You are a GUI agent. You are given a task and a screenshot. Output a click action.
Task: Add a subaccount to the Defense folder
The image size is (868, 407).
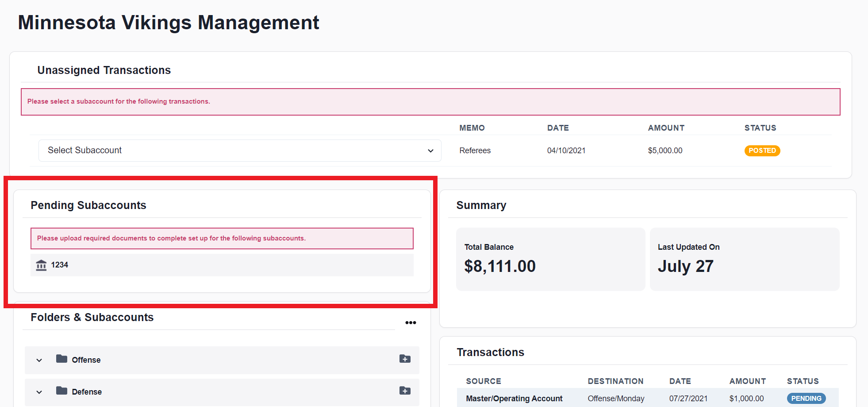click(x=405, y=391)
